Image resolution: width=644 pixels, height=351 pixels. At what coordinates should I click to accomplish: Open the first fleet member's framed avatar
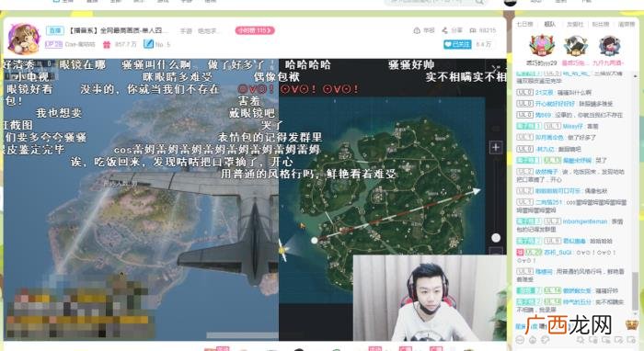[542, 46]
